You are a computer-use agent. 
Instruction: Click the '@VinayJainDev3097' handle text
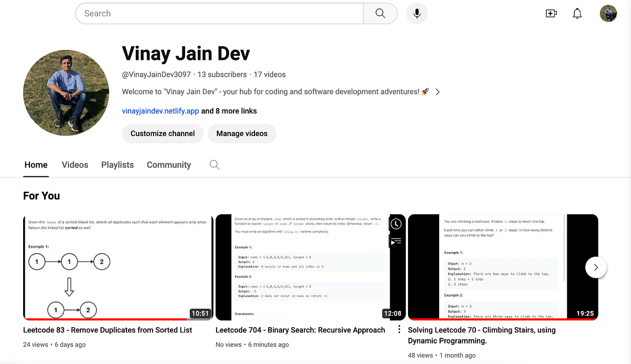156,75
